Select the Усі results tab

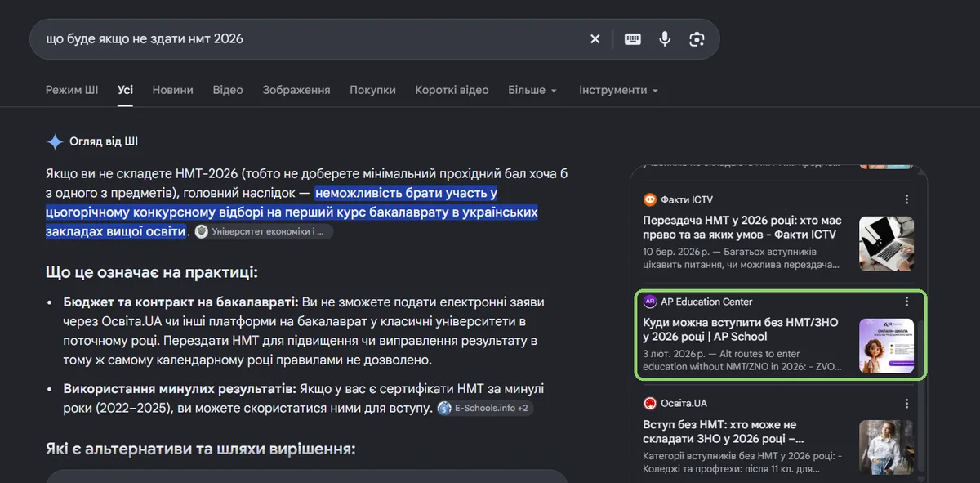pos(125,90)
